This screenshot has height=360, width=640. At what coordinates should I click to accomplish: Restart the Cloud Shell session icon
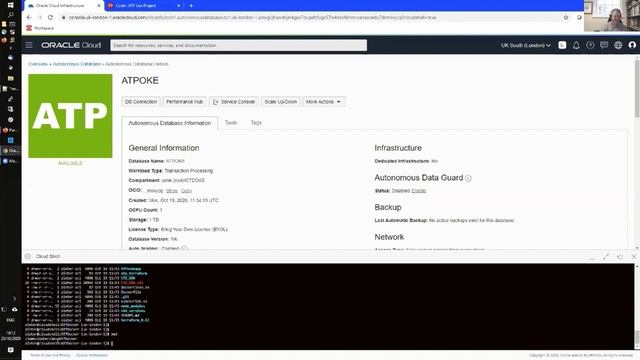(620, 256)
